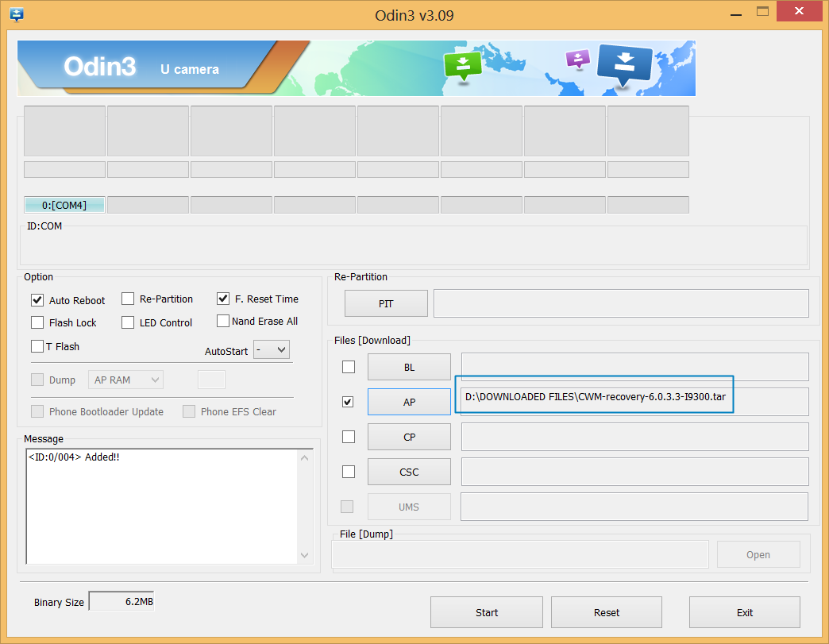This screenshot has height=644, width=829.
Task: Toggle the T Flash option
Action: [x=37, y=346]
